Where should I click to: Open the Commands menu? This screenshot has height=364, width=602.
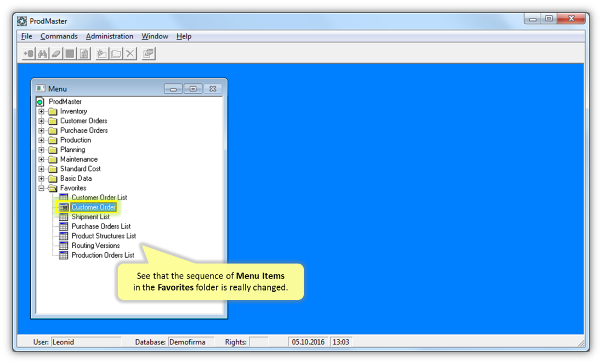coord(59,36)
